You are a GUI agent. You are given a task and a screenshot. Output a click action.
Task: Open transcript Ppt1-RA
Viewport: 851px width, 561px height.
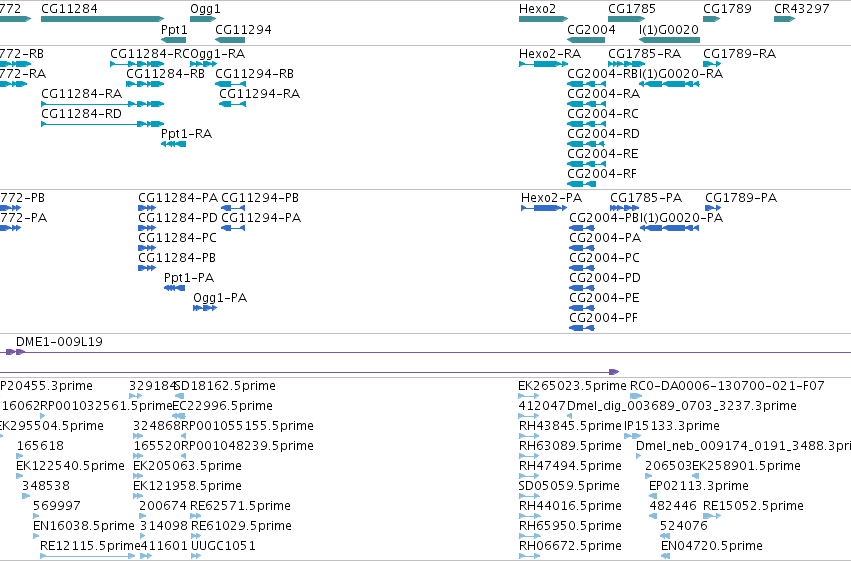click(x=187, y=134)
